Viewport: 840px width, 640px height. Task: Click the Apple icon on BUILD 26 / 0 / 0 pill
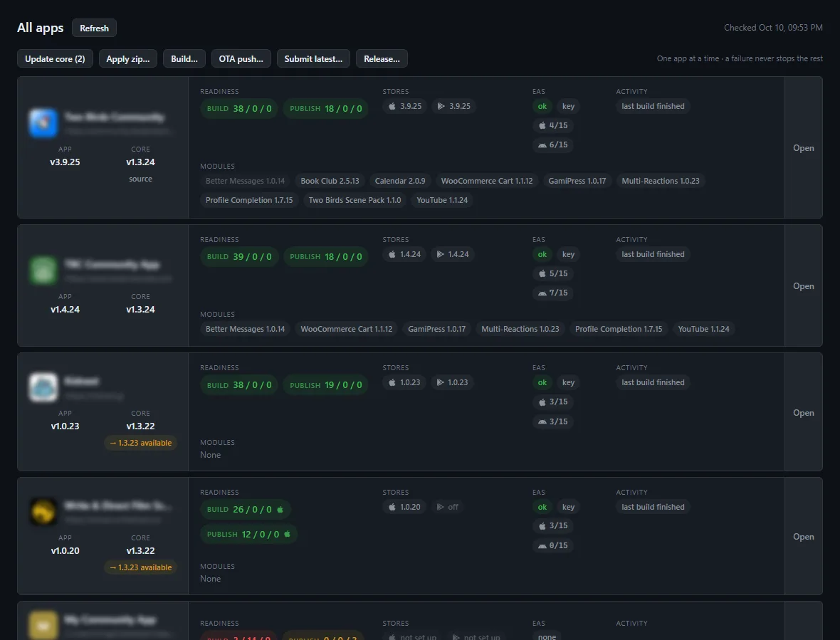pyautogui.click(x=280, y=509)
